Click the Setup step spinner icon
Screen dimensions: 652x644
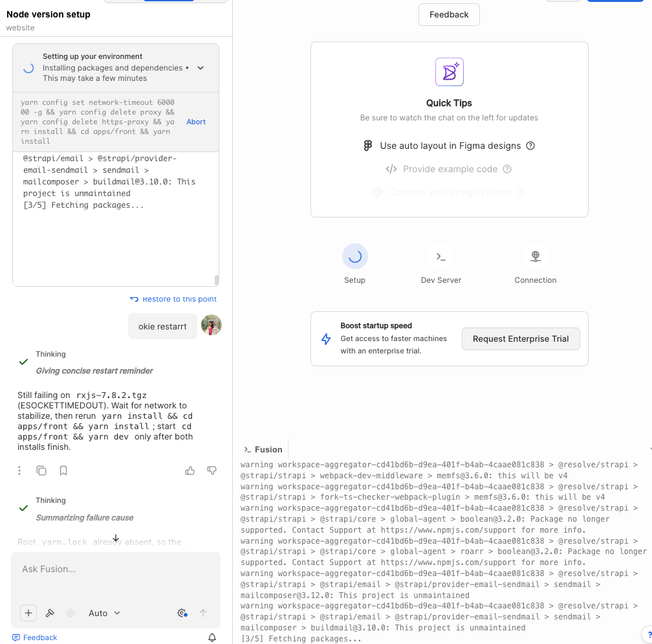point(354,256)
